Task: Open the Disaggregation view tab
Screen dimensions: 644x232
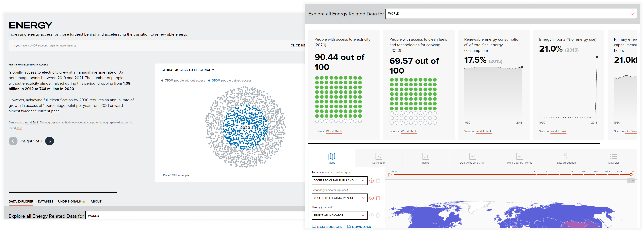Action: click(x=566, y=158)
